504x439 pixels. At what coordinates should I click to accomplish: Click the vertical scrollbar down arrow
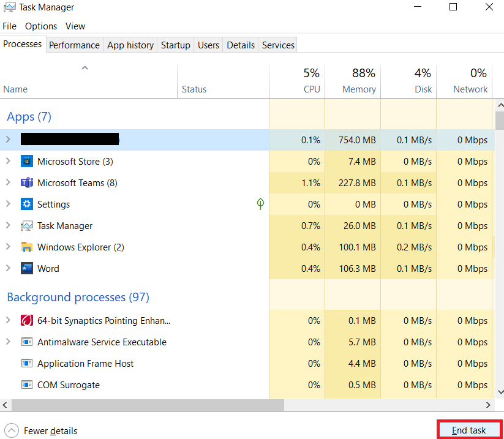[x=500, y=392]
